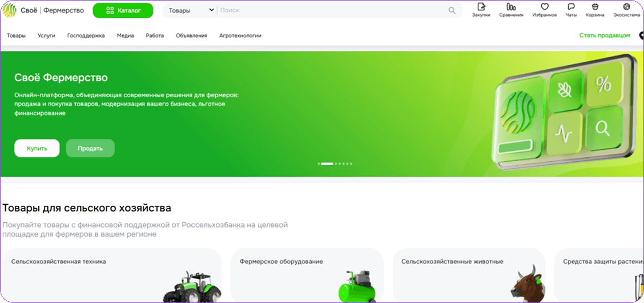Viewport: 644px width, 303px height.
Task: Expand the Товары search category dropdown
Action: pyautogui.click(x=191, y=10)
